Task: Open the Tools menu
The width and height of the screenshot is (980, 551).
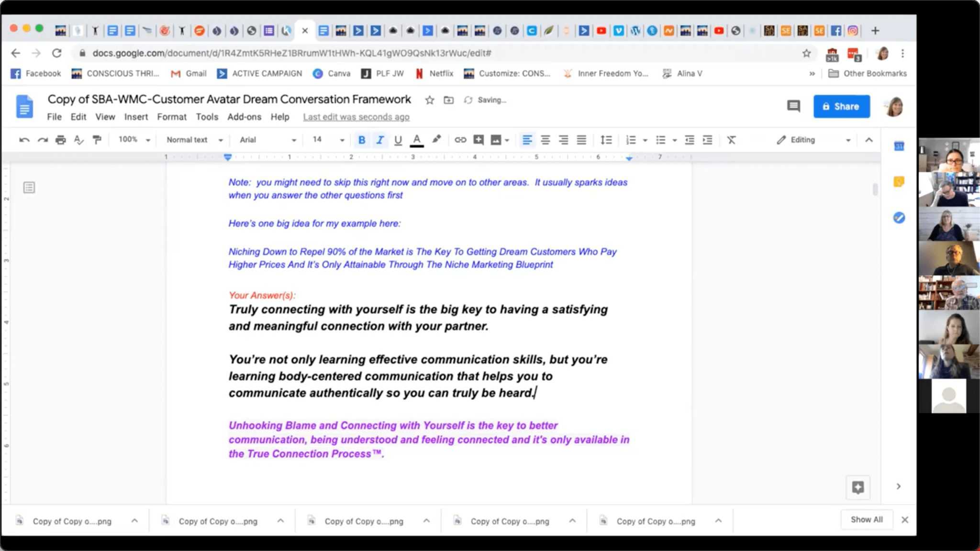Action: click(207, 117)
